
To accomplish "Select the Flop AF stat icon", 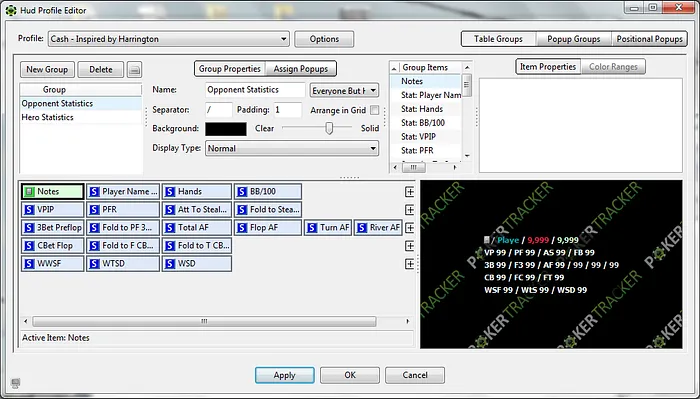I will point(242,228).
